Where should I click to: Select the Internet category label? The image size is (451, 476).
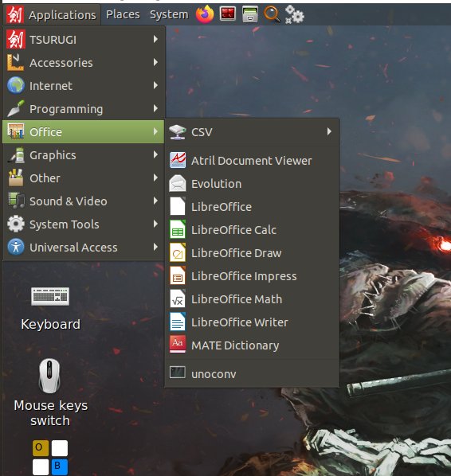pos(51,86)
